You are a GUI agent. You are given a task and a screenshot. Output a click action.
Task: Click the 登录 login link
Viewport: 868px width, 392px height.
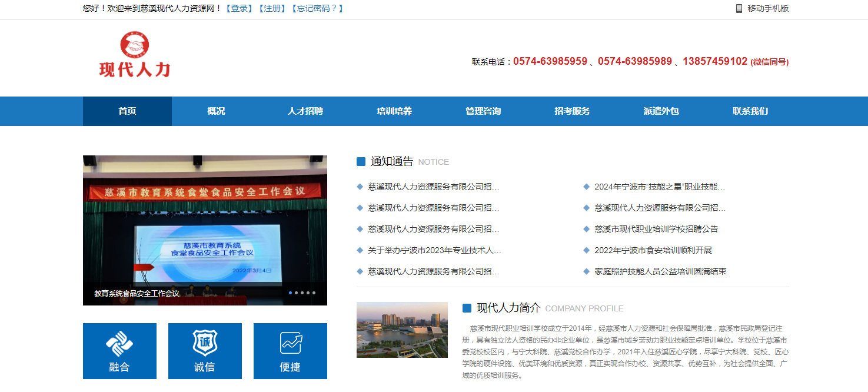240,8
